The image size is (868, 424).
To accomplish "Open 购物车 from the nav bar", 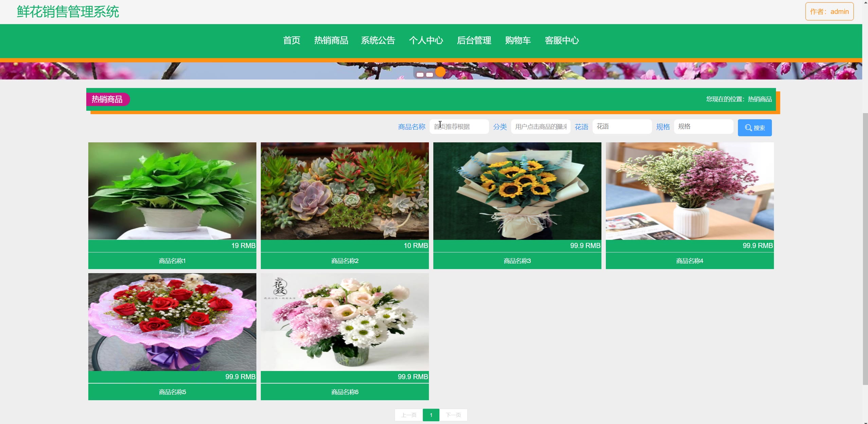I will [518, 40].
